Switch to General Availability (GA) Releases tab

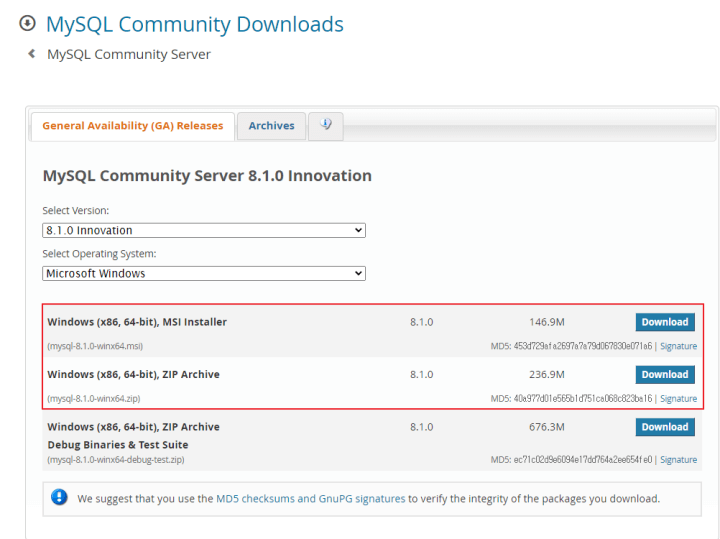click(133, 126)
